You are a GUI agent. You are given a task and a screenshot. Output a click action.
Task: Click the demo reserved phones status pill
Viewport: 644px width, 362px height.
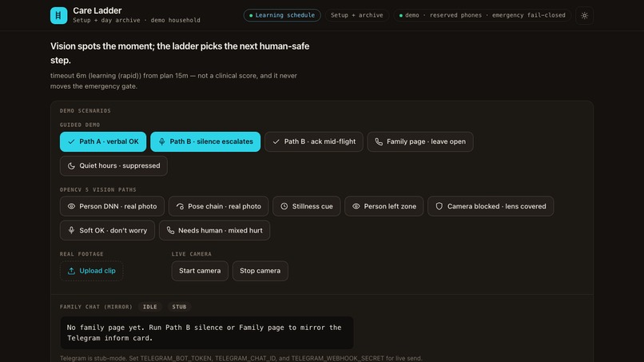point(482,15)
